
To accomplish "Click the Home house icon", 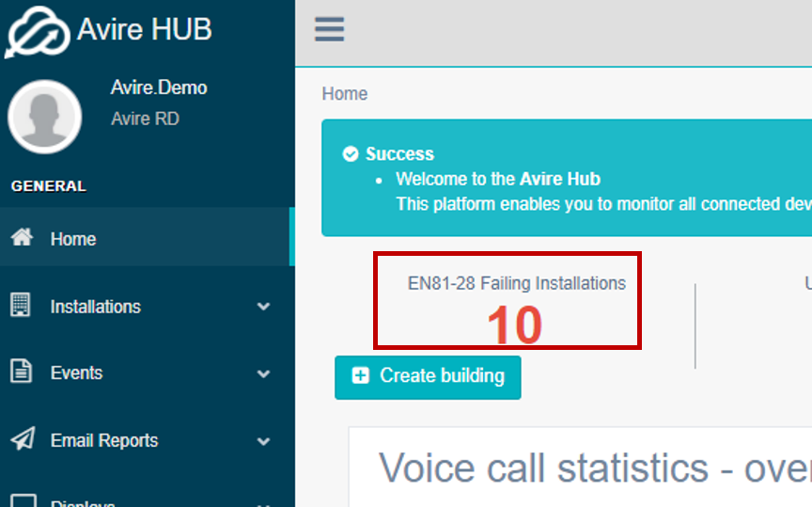I will coord(22,237).
